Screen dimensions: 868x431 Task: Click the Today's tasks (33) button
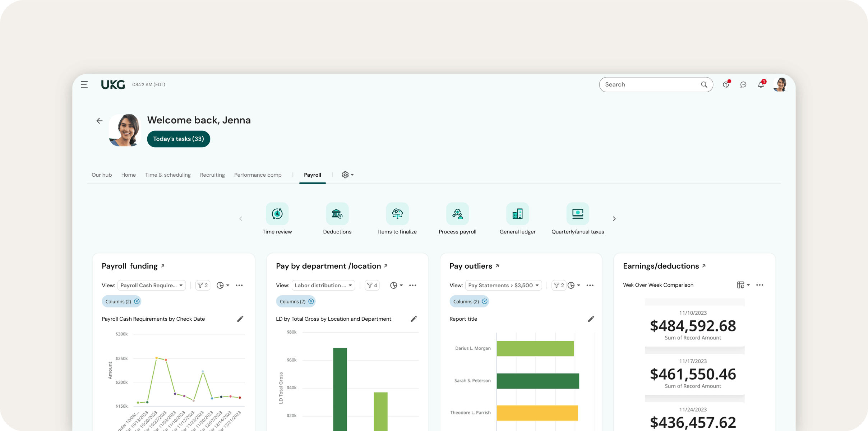[179, 139]
